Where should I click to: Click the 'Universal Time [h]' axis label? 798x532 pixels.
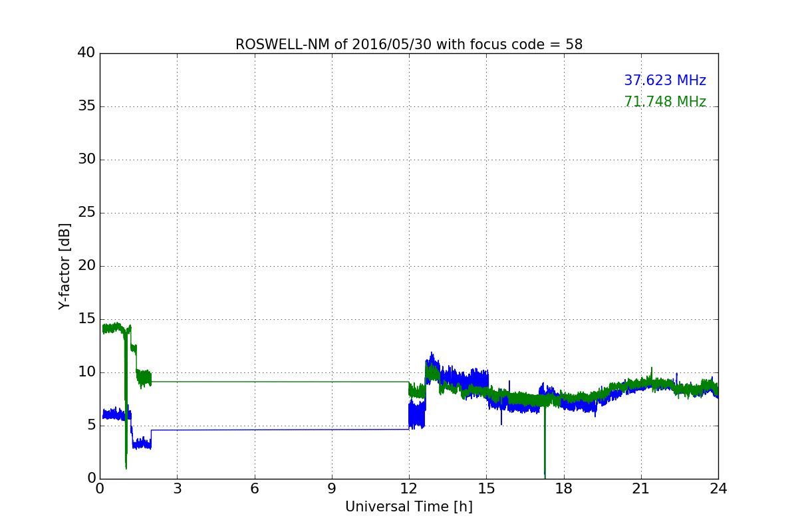[409, 507]
